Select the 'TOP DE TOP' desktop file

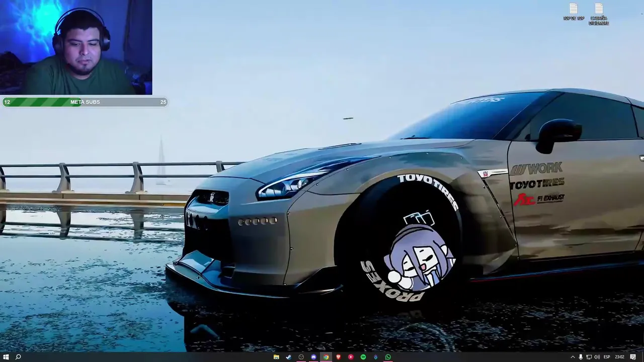(x=574, y=12)
